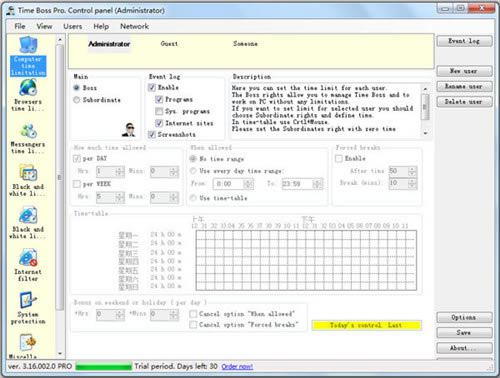
Task: Select the Guest user
Action: click(169, 44)
